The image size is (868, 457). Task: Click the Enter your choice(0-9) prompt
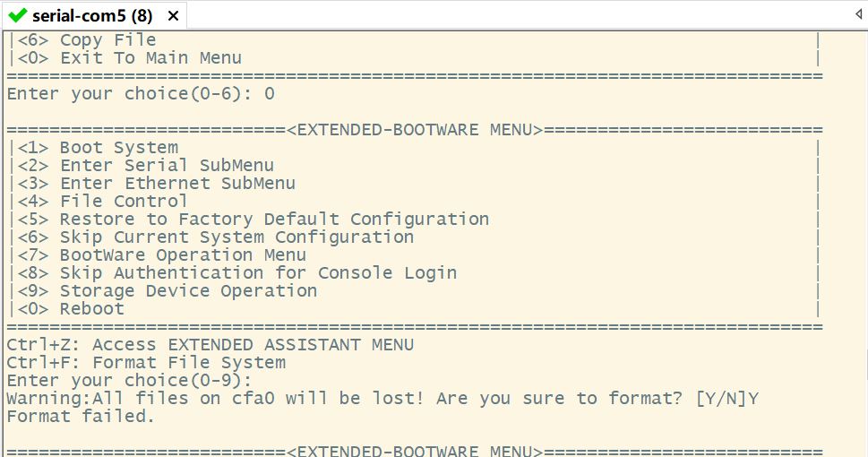click(x=124, y=381)
